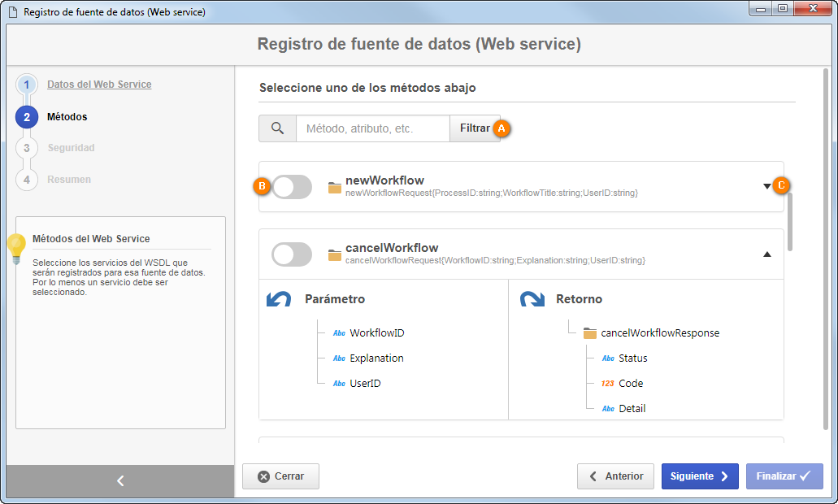This screenshot has height=504, width=838.
Task: Select the Explanation parameter
Action: tap(377, 358)
